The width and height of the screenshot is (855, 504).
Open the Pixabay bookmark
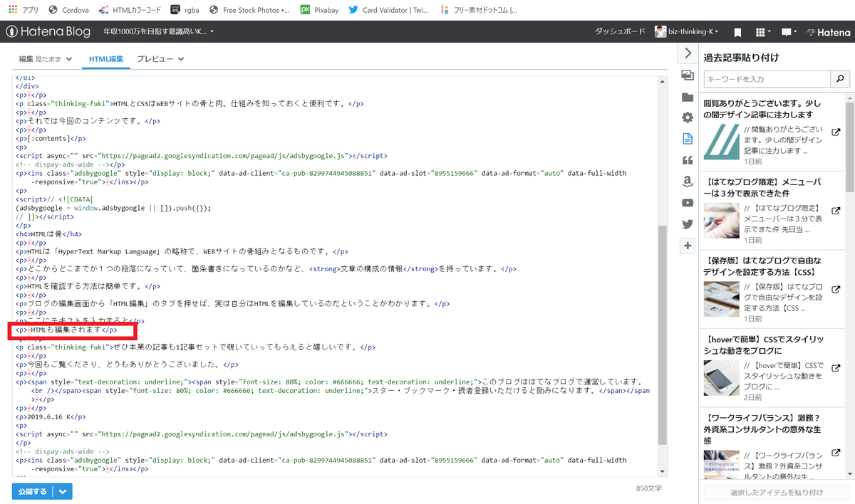[x=319, y=10]
